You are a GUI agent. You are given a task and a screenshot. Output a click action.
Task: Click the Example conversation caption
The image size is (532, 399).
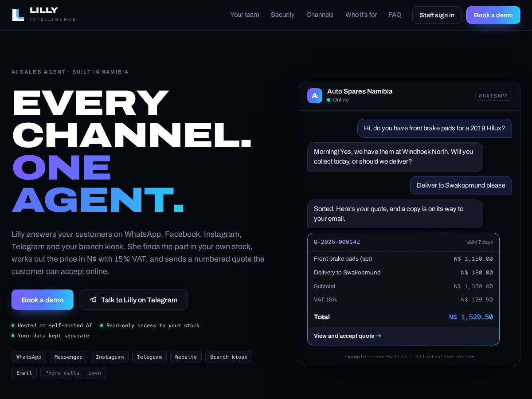click(410, 356)
